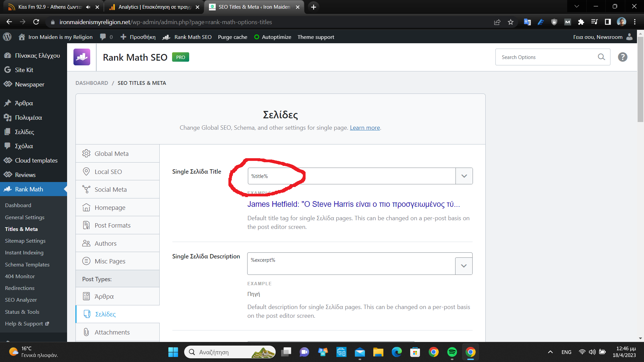
Task: Open Microsoft Store from the taskbar
Action: (x=415, y=352)
